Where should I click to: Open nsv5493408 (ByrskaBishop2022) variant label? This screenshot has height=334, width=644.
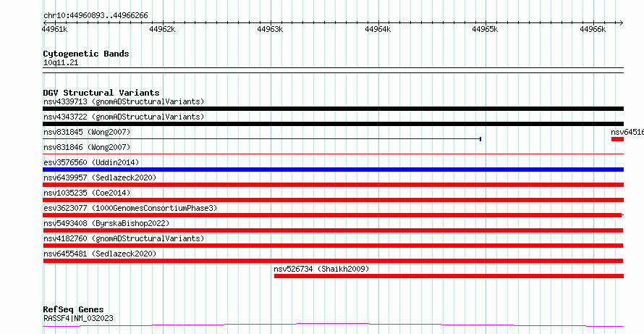pyautogui.click(x=106, y=223)
